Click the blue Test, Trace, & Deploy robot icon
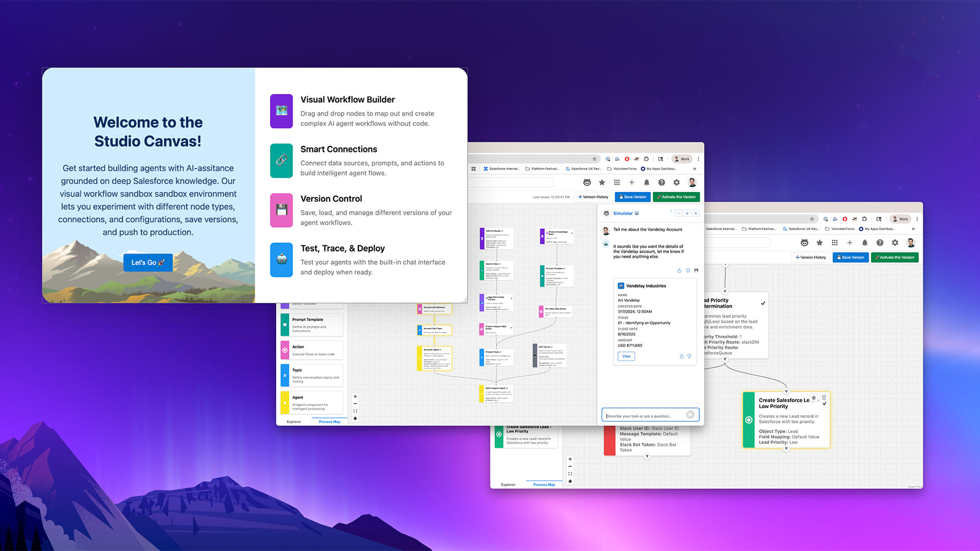Image resolution: width=980 pixels, height=551 pixels. 281,260
